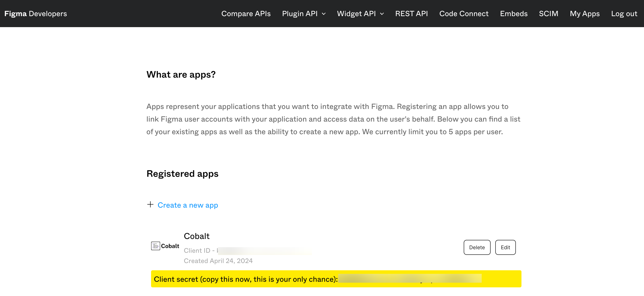Click the Cobalt app name title

[196, 236]
